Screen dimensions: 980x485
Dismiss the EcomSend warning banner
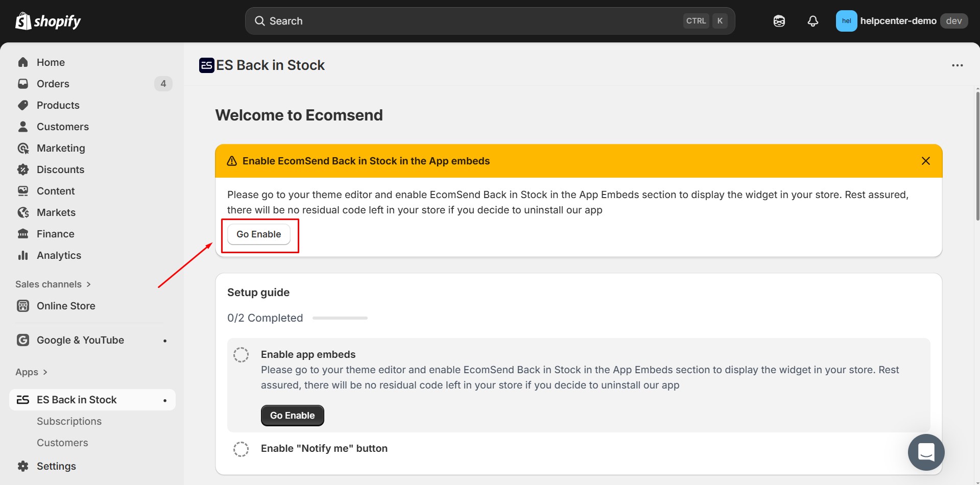tap(925, 160)
